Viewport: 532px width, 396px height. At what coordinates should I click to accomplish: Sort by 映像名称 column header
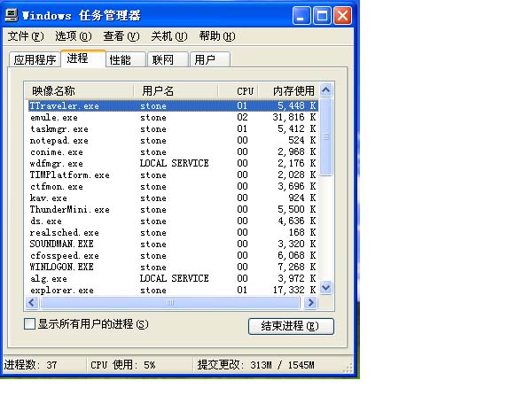[79, 91]
